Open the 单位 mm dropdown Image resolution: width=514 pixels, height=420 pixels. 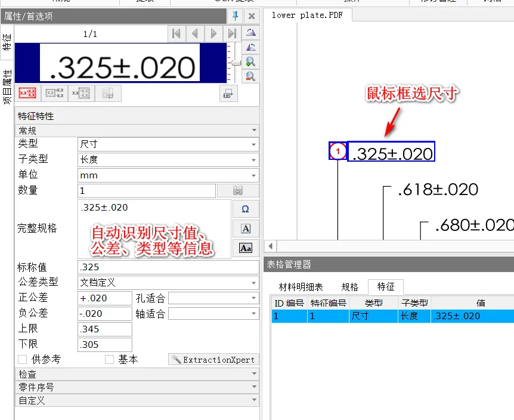[x=168, y=175]
